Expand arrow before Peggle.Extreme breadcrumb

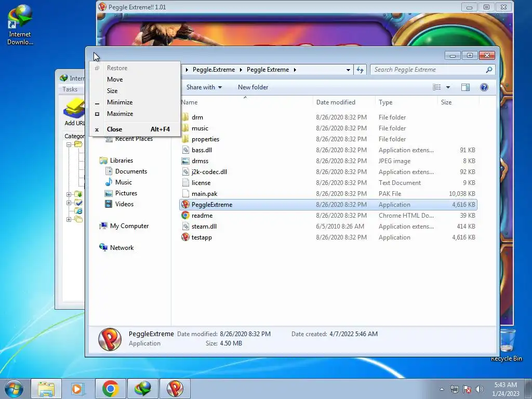point(187,70)
